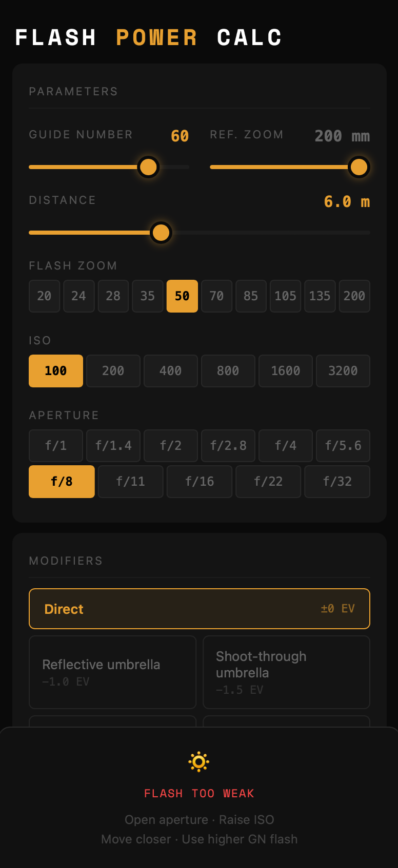Set flash zoom to 200
The height and width of the screenshot is (868, 398).
[354, 296]
